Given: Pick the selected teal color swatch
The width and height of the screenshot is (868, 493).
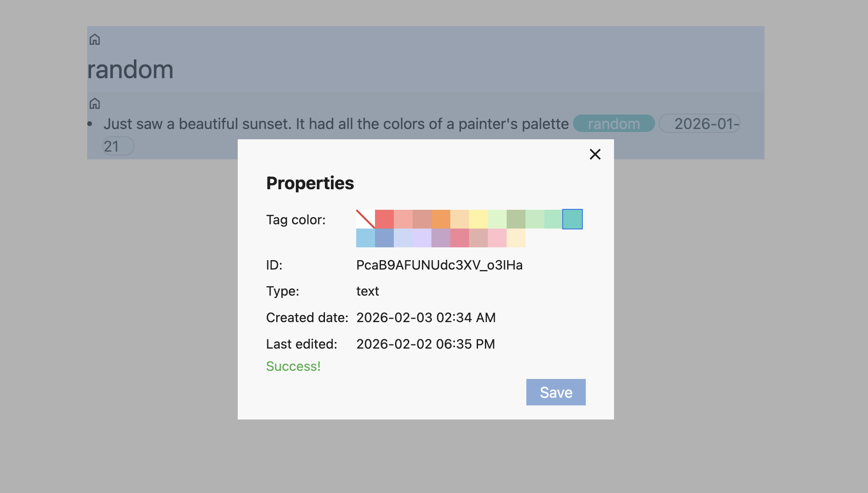Looking at the screenshot, I should tap(572, 219).
